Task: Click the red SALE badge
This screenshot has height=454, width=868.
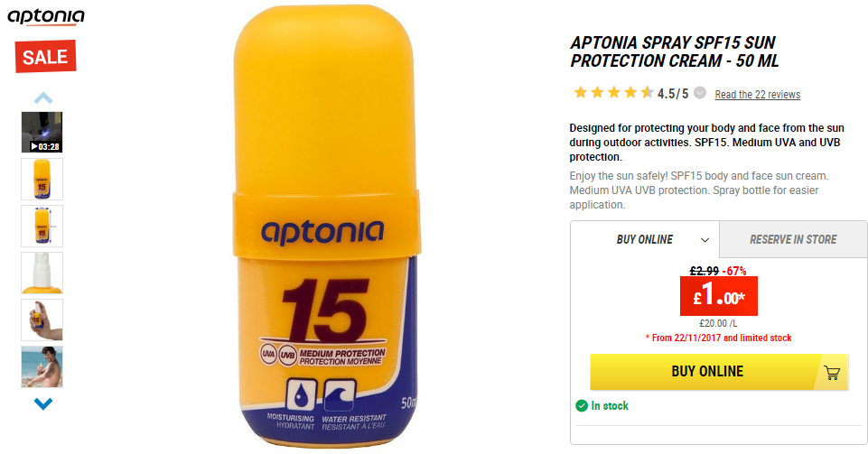Action: coord(45,56)
